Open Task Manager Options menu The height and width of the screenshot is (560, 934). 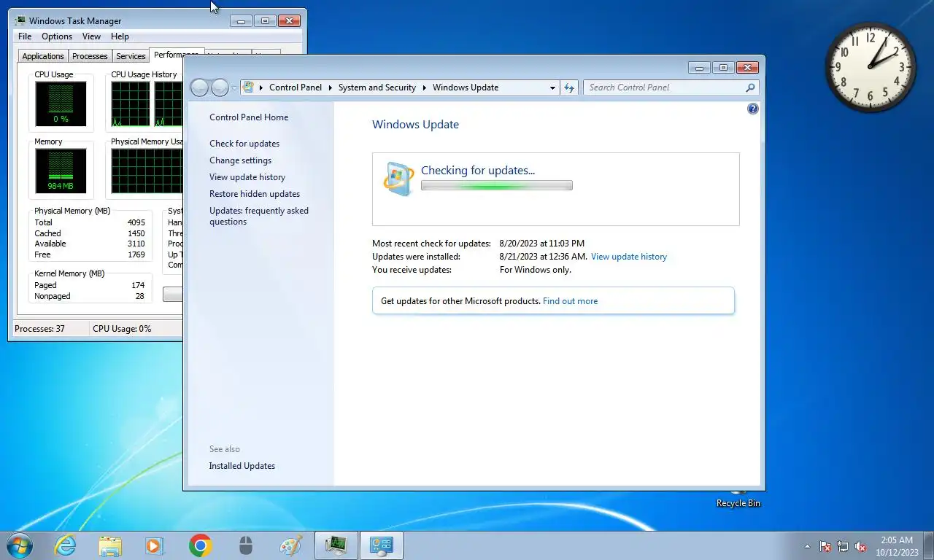[x=57, y=36]
